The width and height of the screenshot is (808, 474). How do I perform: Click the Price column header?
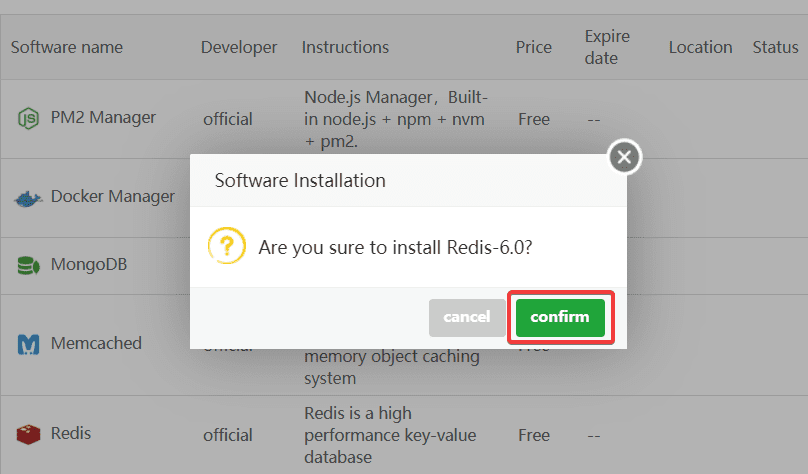click(x=534, y=47)
